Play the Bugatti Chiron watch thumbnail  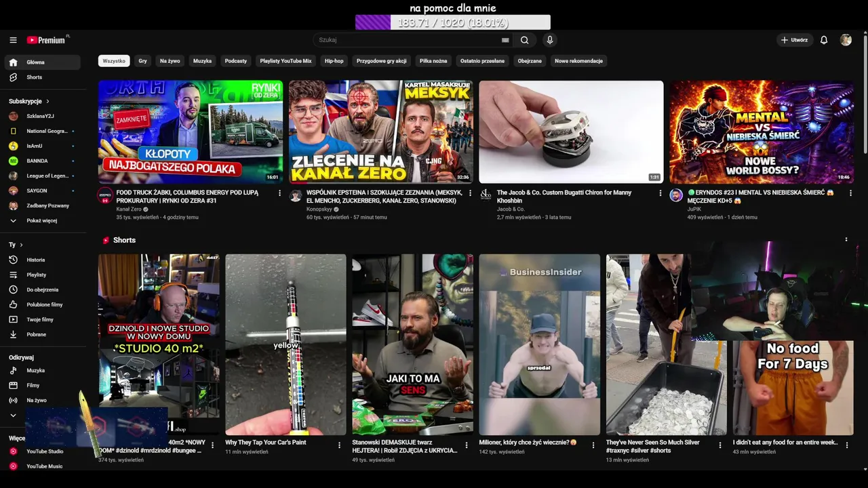pyautogui.click(x=571, y=132)
